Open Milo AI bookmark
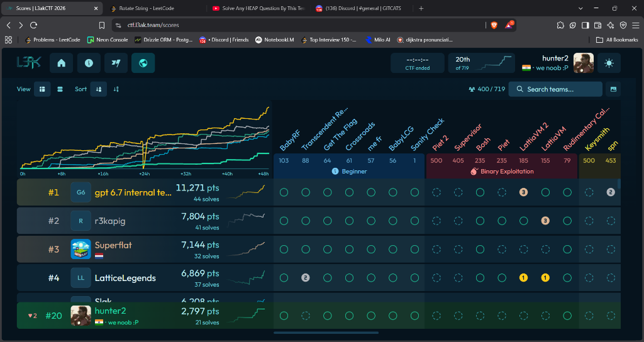Viewport: 644px width, 342px height. pos(377,40)
